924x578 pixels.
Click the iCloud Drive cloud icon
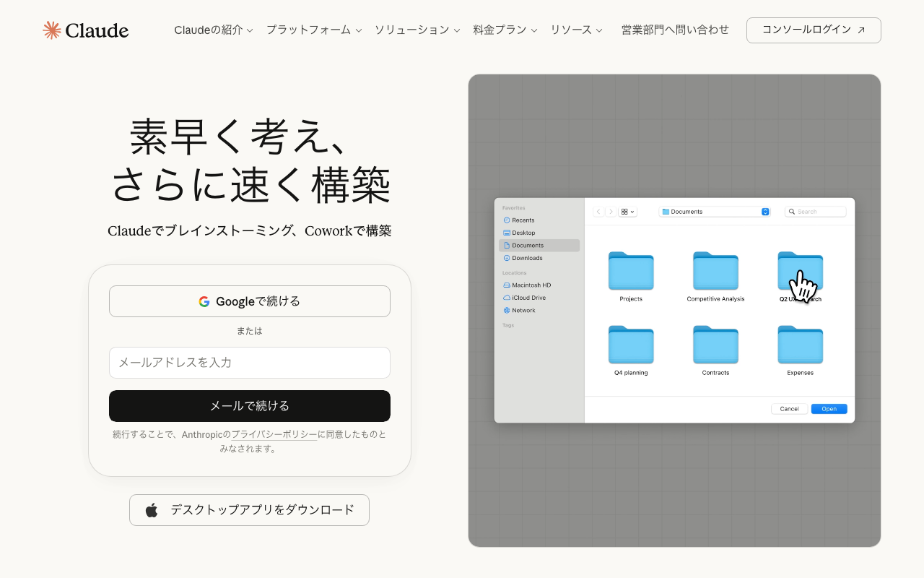(x=507, y=298)
